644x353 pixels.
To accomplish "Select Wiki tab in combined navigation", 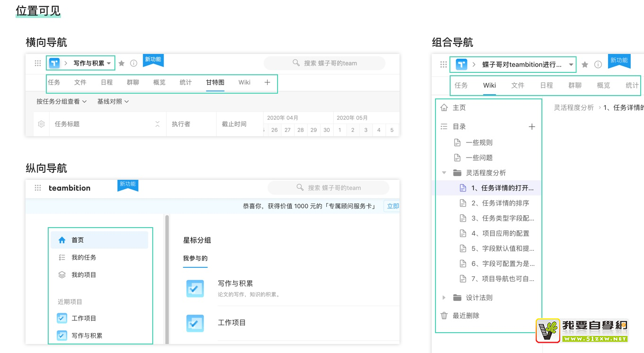I will pyautogui.click(x=489, y=86).
